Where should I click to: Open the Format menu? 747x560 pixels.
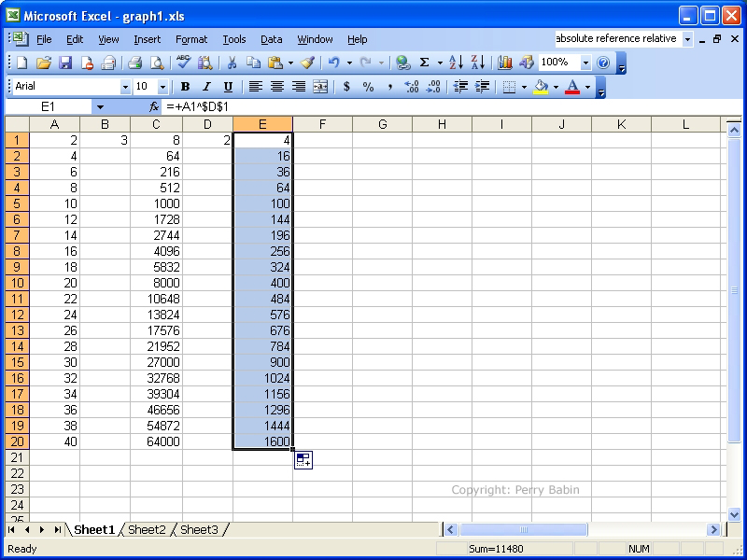191,39
